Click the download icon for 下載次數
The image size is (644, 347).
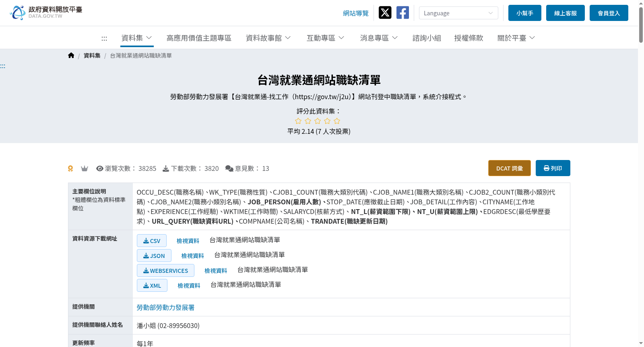(x=166, y=168)
